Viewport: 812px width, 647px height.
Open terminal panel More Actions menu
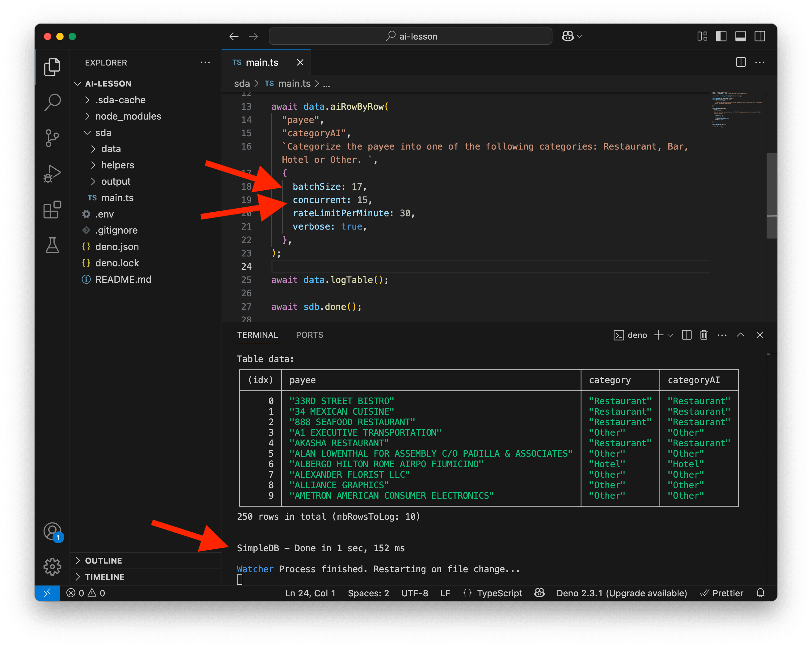click(721, 335)
